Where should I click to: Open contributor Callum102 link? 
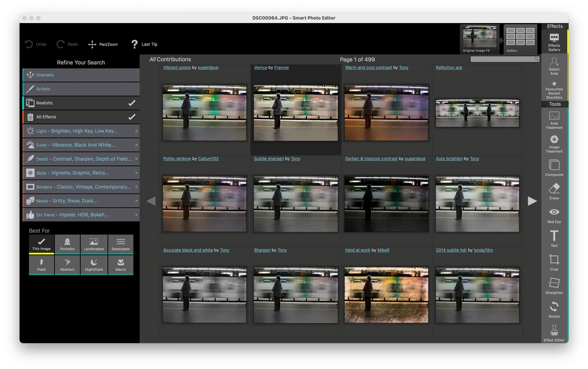click(x=208, y=159)
